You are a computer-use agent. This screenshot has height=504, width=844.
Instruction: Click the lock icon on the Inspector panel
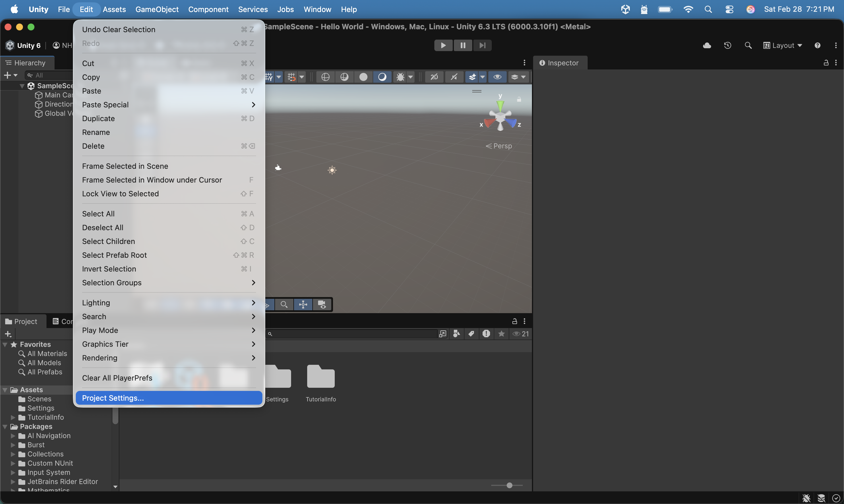[x=826, y=63]
